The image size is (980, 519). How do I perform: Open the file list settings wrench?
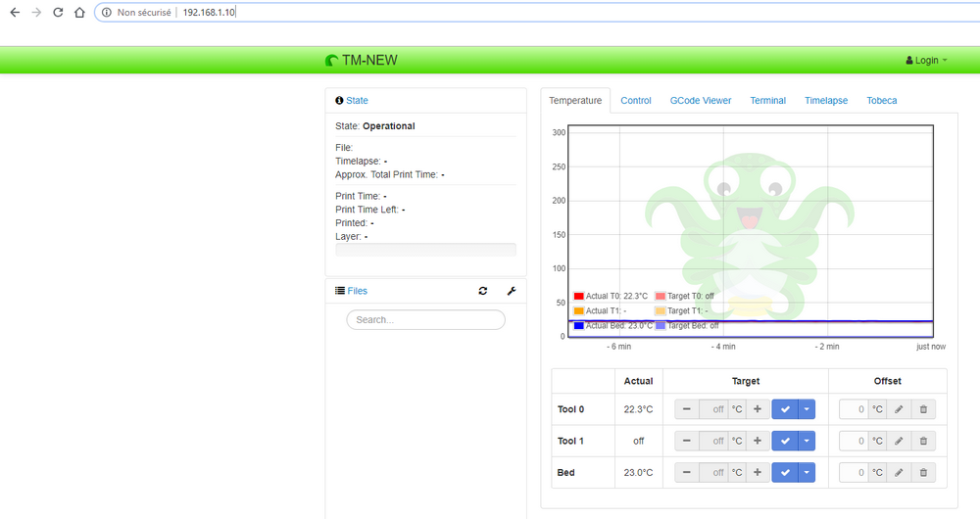point(511,291)
